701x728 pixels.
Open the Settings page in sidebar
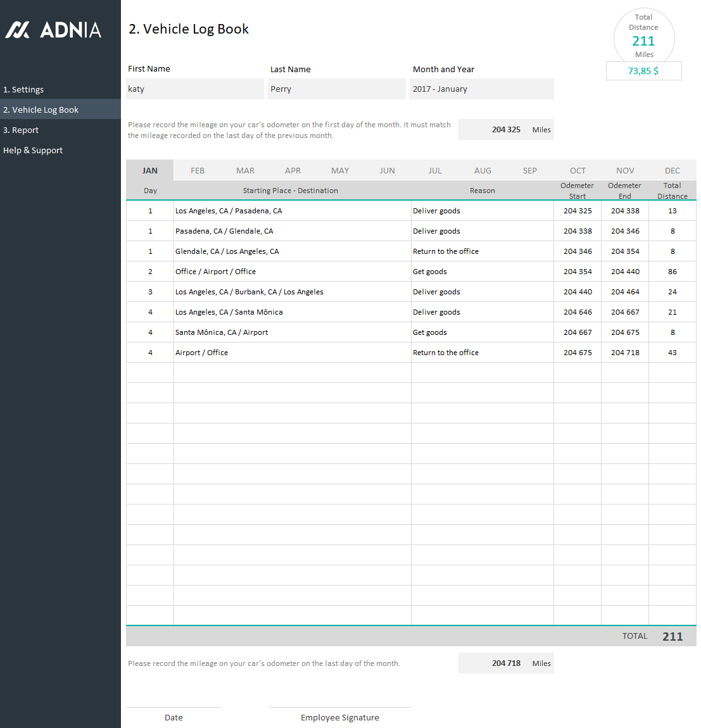pos(23,89)
